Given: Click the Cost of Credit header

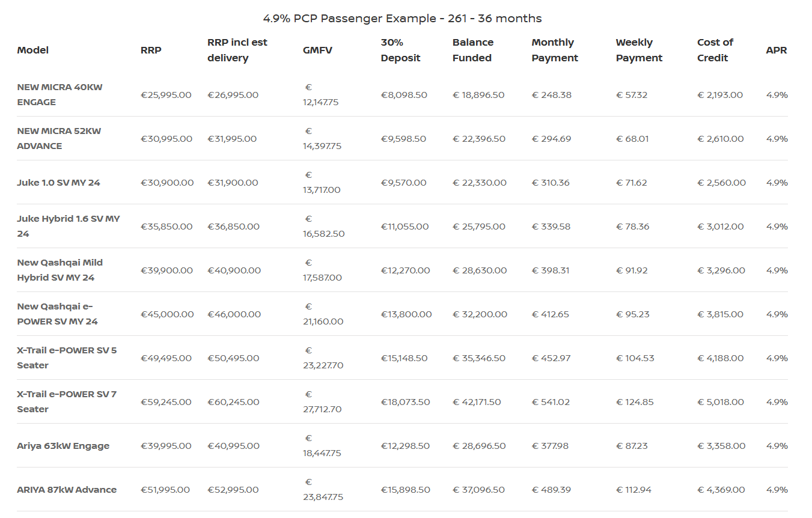Looking at the screenshot, I should pyautogui.click(x=715, y=50).
